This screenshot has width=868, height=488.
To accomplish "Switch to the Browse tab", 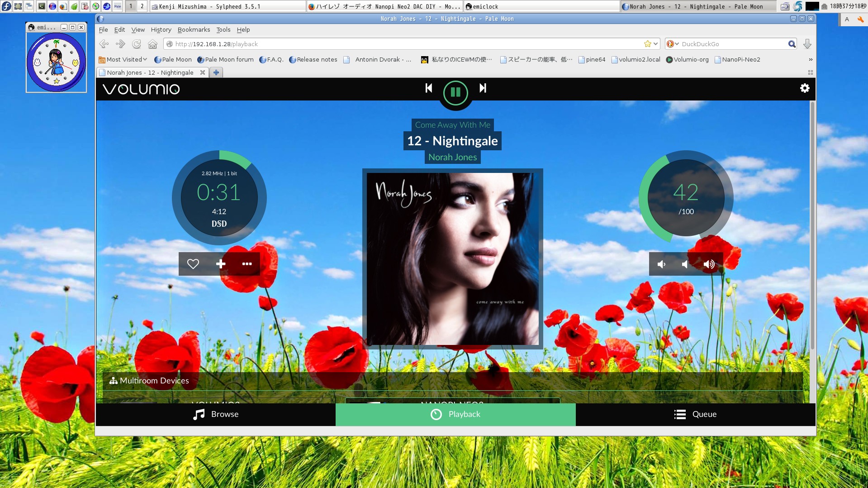I will 216,414.
